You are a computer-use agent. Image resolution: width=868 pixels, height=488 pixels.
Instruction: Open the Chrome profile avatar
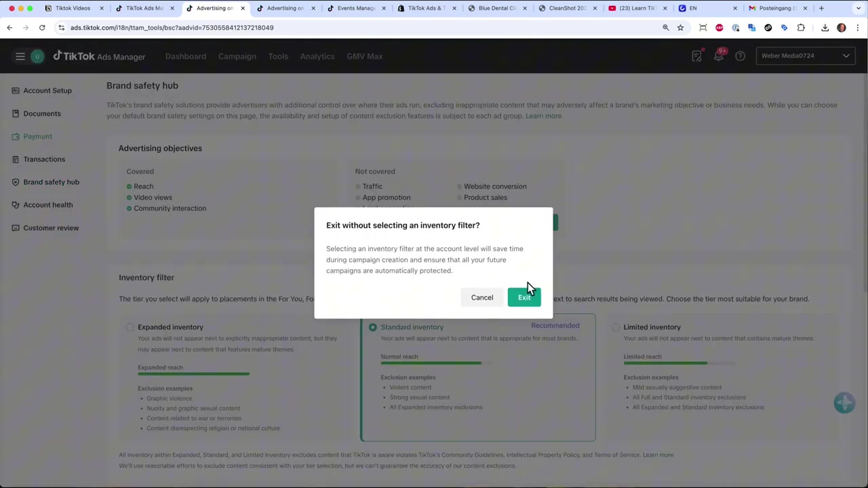842,28
